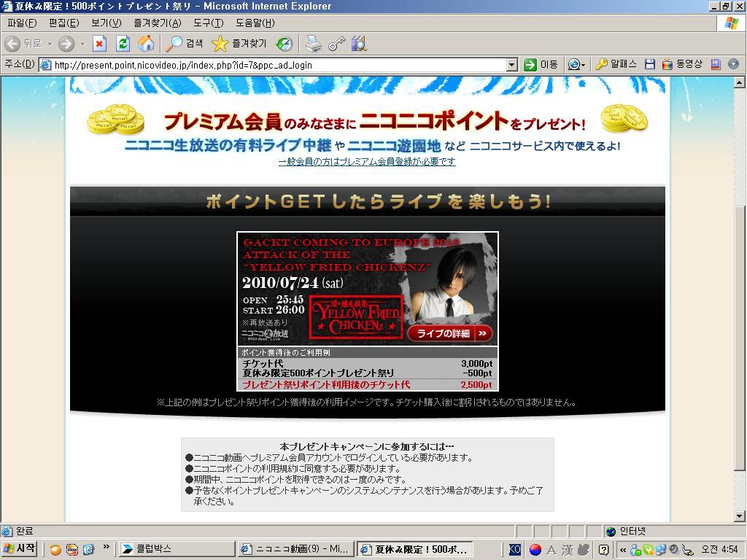Click the page scrollbar up arrow
Screen dimensions: 747x560
740,82
